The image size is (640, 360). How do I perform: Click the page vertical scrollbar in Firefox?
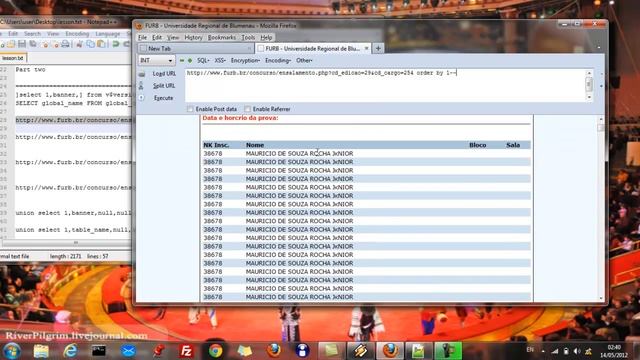(x=601, y=208)
